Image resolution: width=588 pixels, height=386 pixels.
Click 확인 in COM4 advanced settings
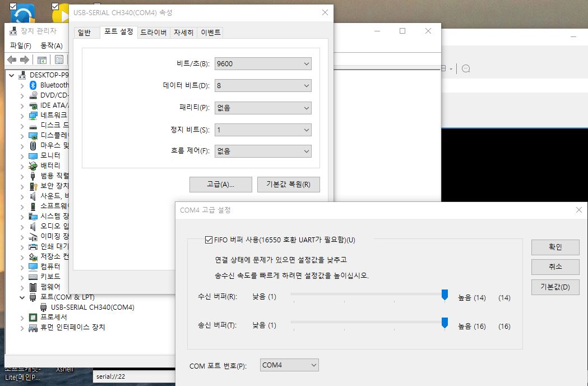pyautogui.click(x=555, y=247)
